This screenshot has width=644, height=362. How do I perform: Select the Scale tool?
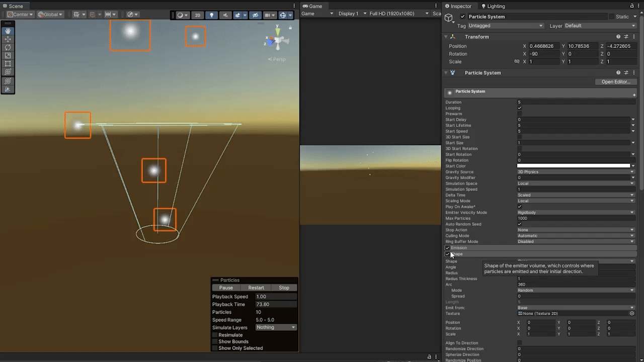(8, 56)
